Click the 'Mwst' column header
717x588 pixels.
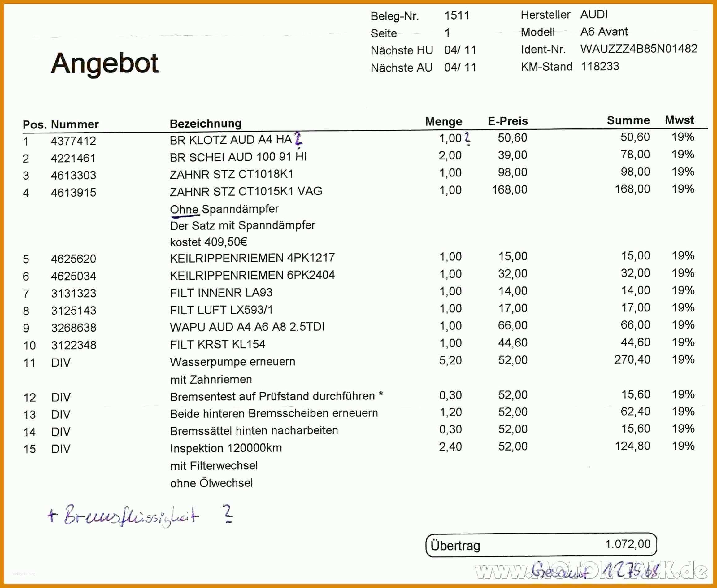click(x=680, y=120)
